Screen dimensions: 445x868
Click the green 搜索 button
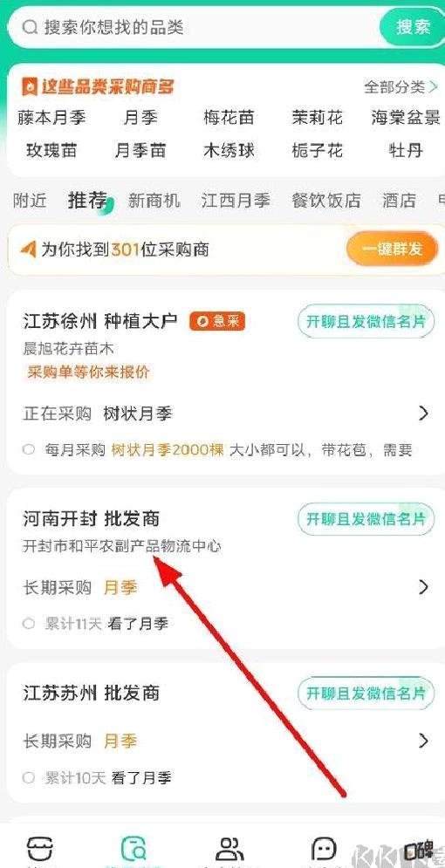(413, 26)
